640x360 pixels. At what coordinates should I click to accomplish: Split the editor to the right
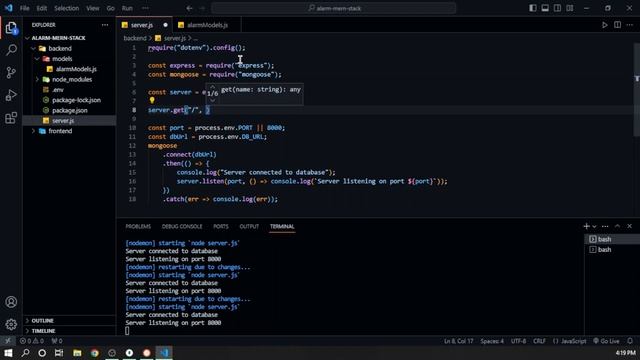point(617,25)
